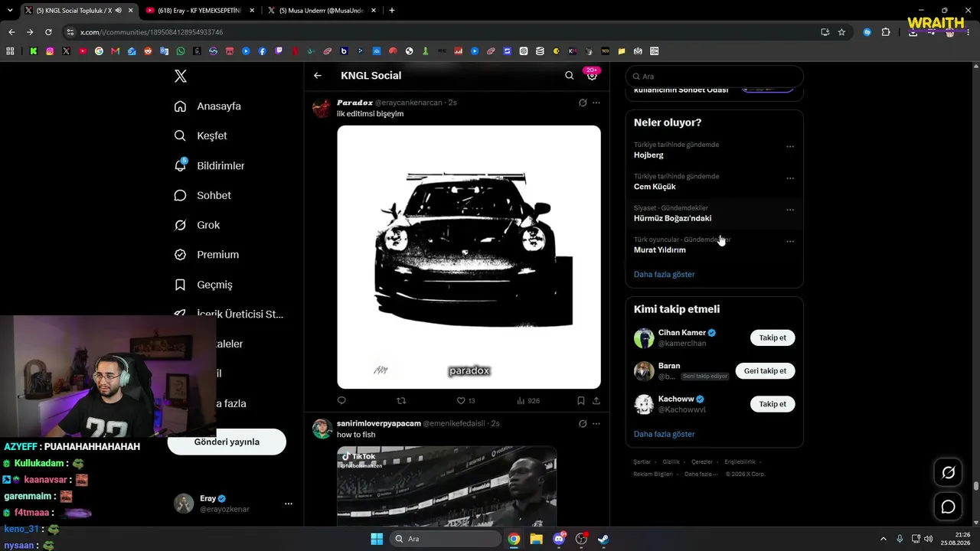Open File Explorer from the taskbar
Viewport: 980px width, 551px height.
point(536,539)
